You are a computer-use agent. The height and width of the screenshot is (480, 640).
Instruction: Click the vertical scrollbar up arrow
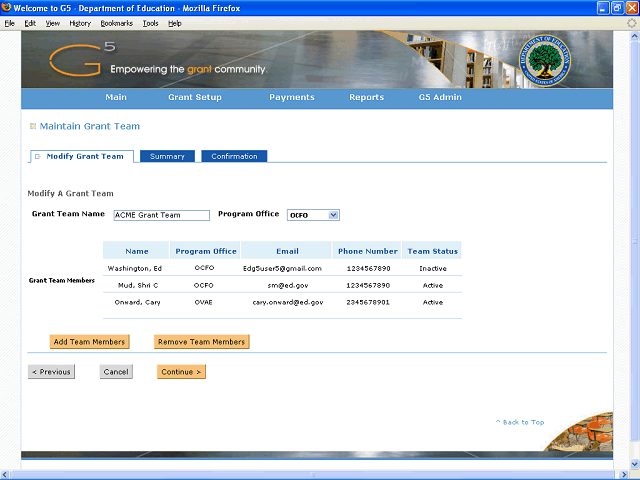[634, 36]
